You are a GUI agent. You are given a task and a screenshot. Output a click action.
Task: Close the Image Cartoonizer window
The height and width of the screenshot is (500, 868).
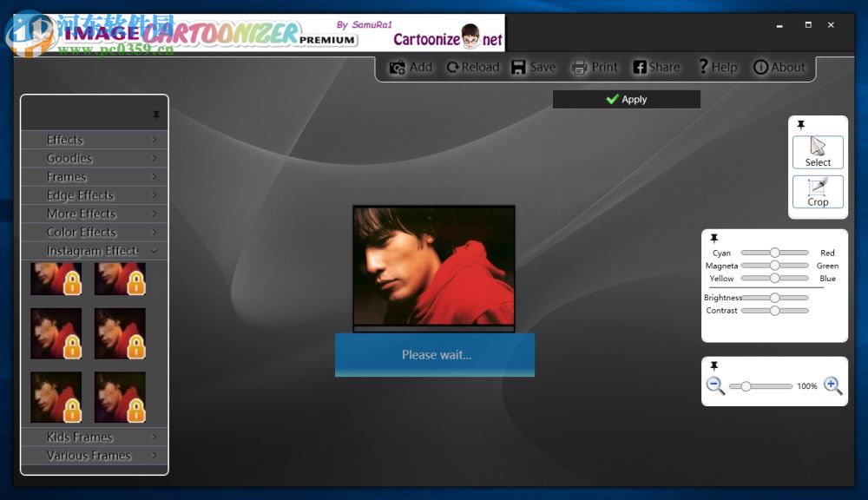831,25
